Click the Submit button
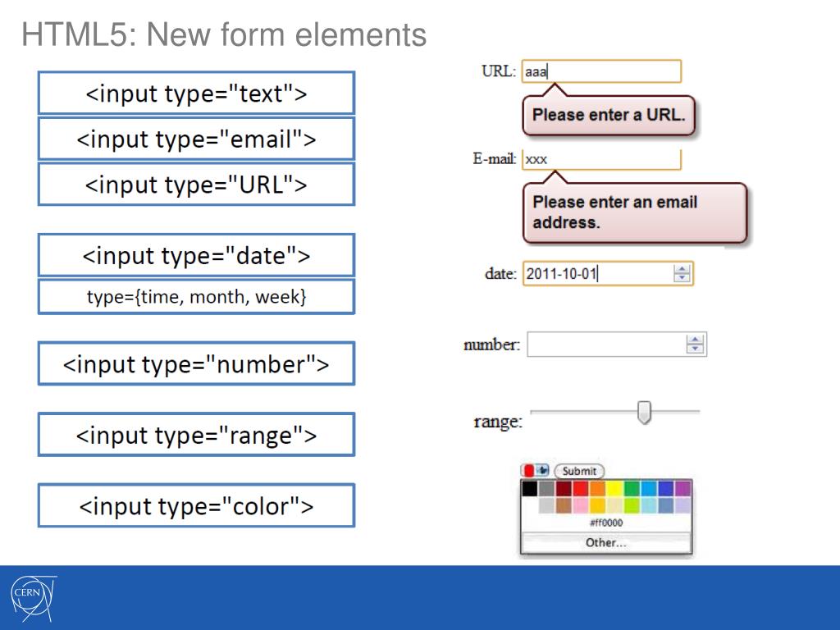Screen dimensions: 840x630 (580, 471)
